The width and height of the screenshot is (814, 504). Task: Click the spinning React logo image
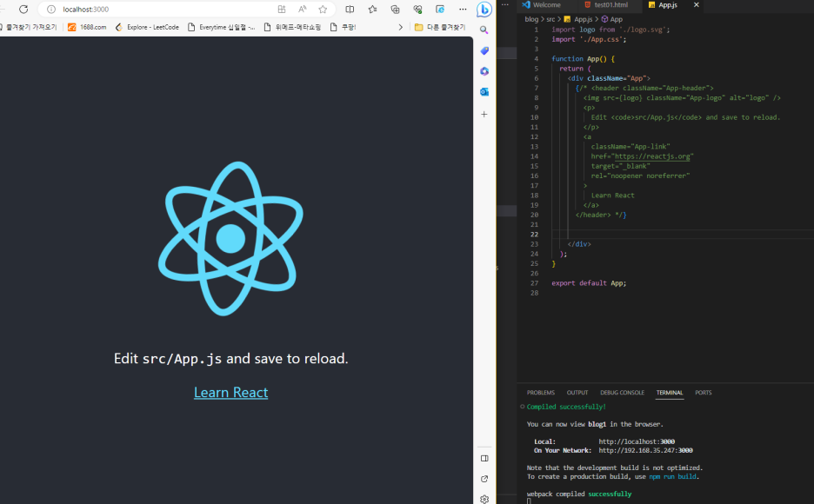point(230,238)
